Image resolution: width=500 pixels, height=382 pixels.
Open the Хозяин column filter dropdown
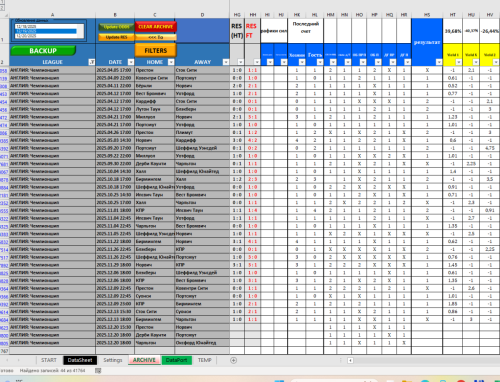click(302, 62)
